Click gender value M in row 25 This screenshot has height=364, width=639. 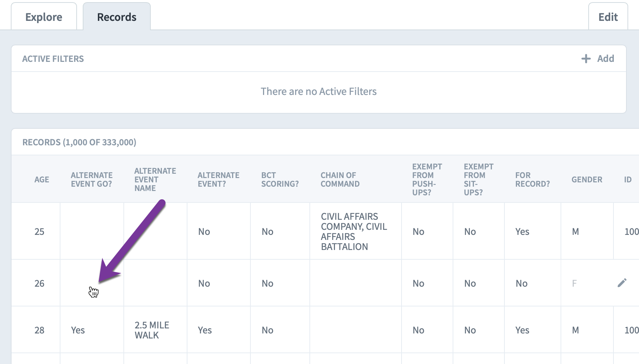pos(575,232)
